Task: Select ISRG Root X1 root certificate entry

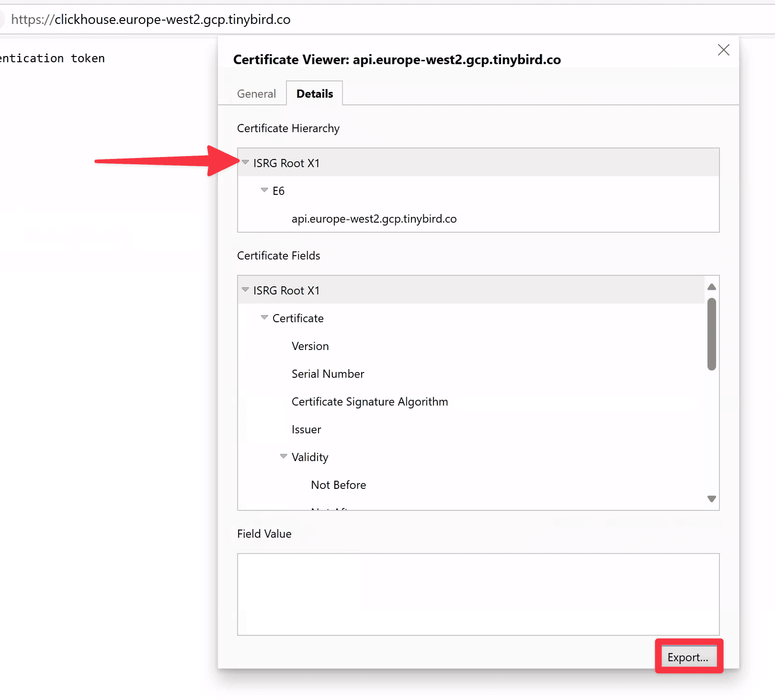Action: coord(286,163)
